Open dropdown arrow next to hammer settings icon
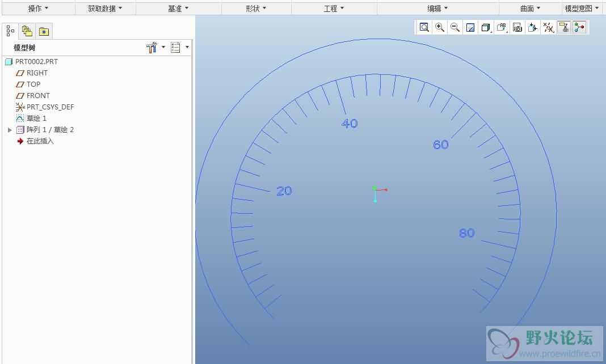Image resolution: width=606 pixels, height=364 pixels. (x=163, y=47)
